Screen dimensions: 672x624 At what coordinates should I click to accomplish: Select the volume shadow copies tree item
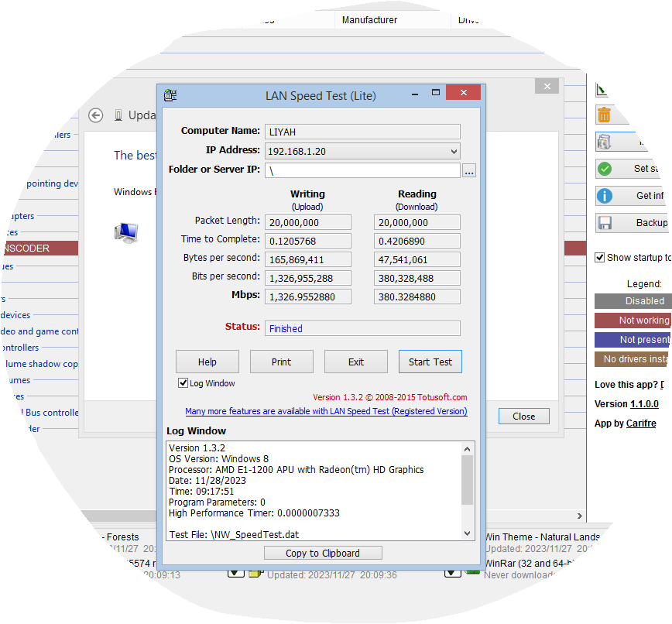(42, 364)
